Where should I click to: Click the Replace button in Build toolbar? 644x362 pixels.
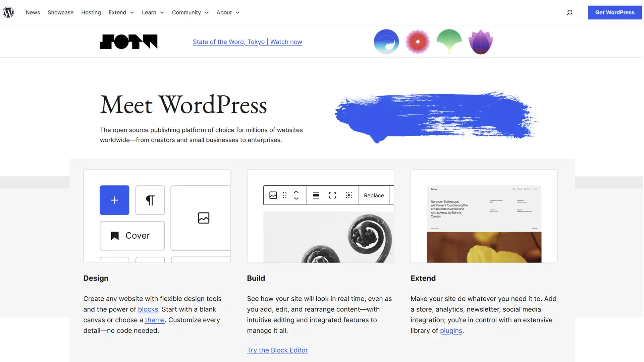tap(374, 195)
